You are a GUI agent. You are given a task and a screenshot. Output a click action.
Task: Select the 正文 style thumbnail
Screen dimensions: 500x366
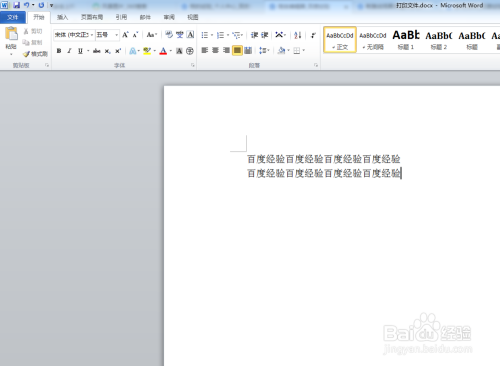point(340,40)
